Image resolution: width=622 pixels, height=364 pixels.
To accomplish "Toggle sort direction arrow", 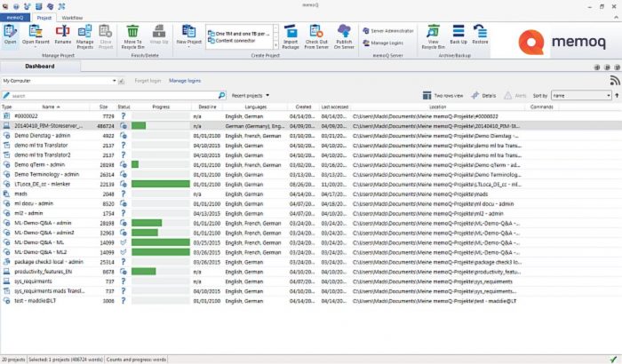I will tap(617, 96).
